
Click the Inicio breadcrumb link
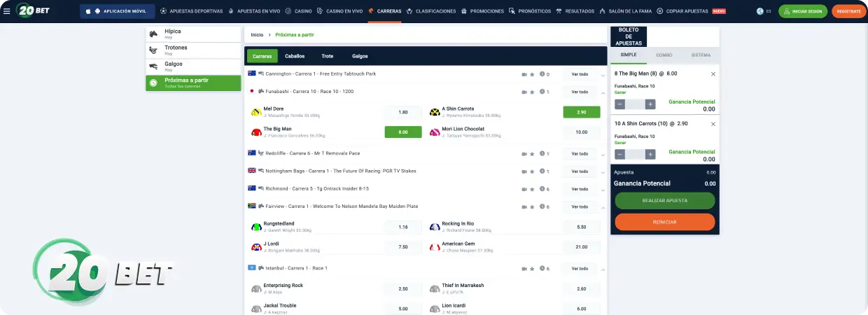pyautogui.click(x=257, y=34)
